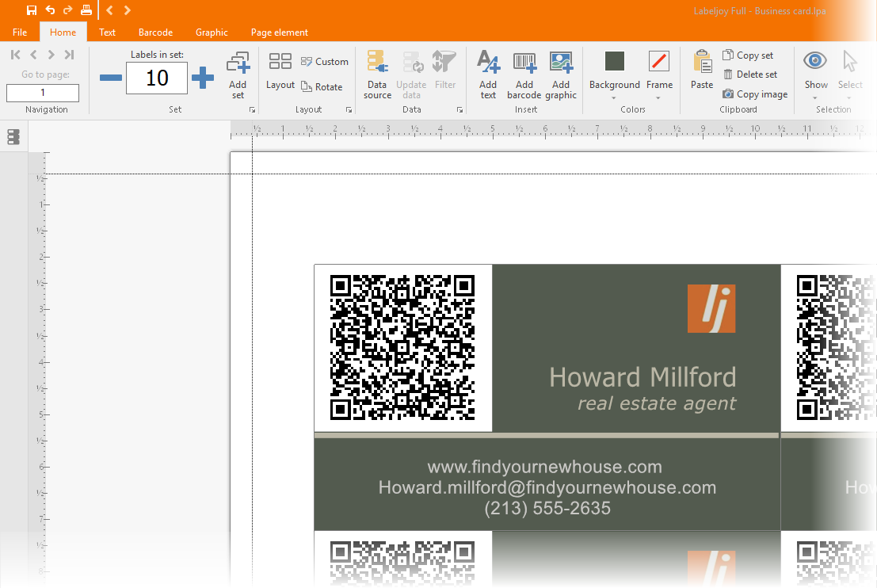Redo the last action
The height and width of the screenshot is (588, 877).
[x=67, y=10]
